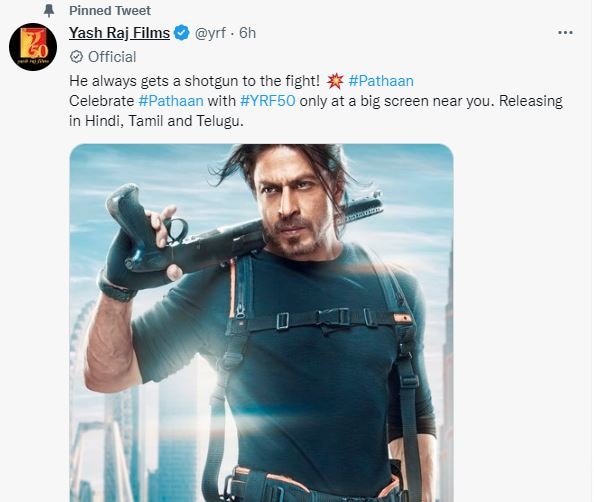
Task: Click the collision explosion emoji
Action: (x=335, y=81)
